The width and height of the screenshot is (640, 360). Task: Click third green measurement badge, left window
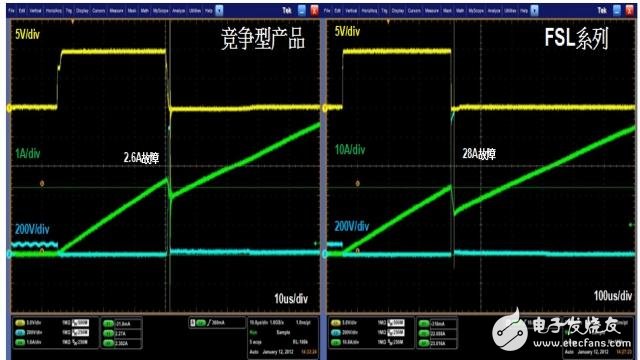tap(109, 343)
